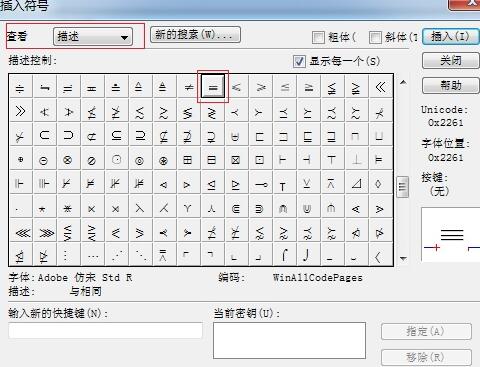480x367 pixels.
Task: Click the description text 与相同
Action: pos(85,292)
